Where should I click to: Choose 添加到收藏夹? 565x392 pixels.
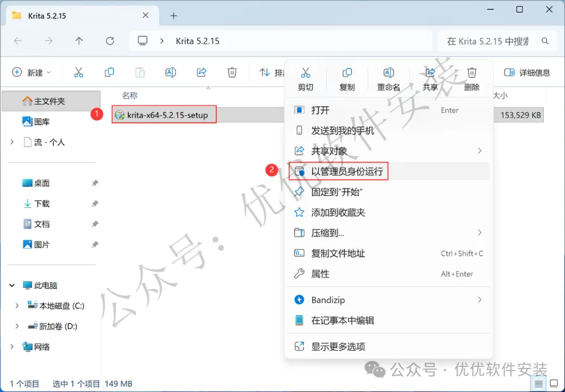[x=389, y=212]
